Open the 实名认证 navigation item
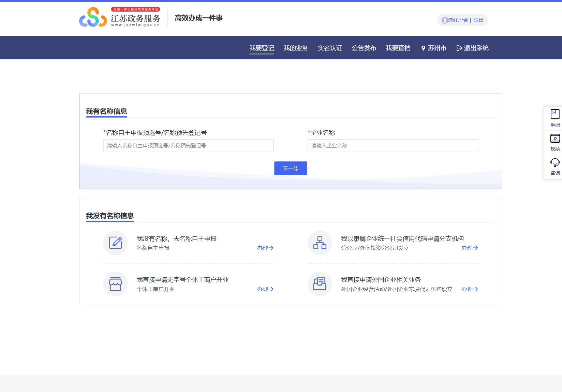 (330, 48)
